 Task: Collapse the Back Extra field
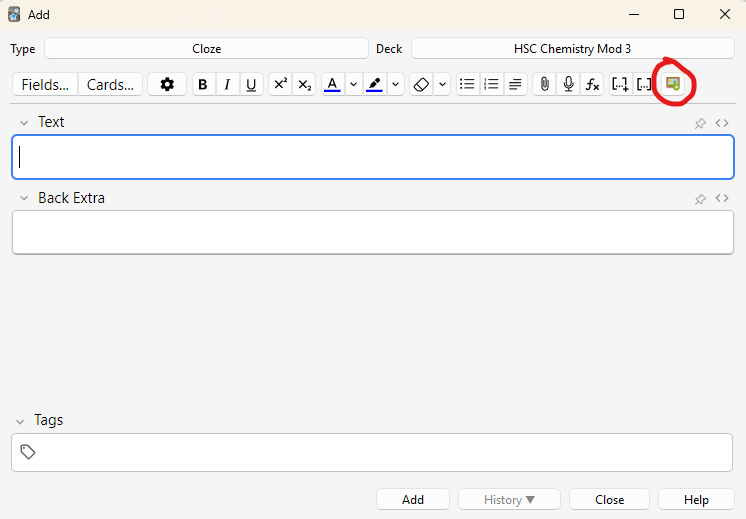[24, 198]
